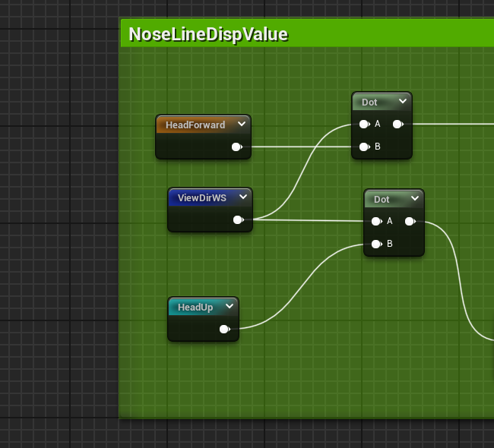Select the HeadUp node by its title
494x448 pixels.
[x=195, y=308]
